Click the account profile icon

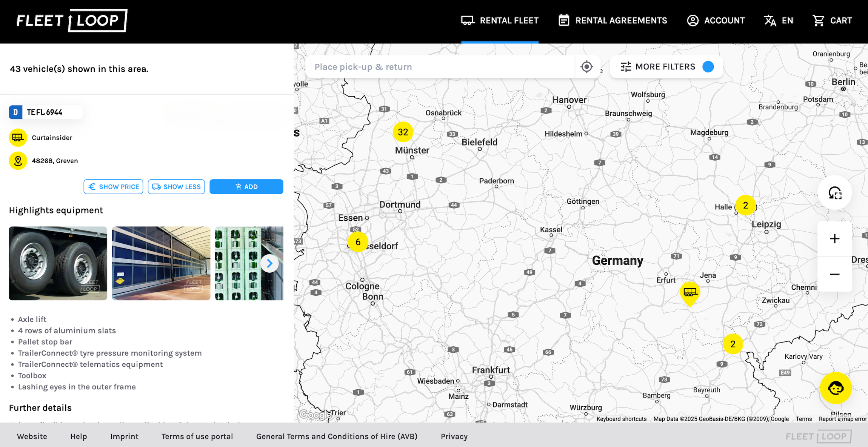(x=693, y=20)
